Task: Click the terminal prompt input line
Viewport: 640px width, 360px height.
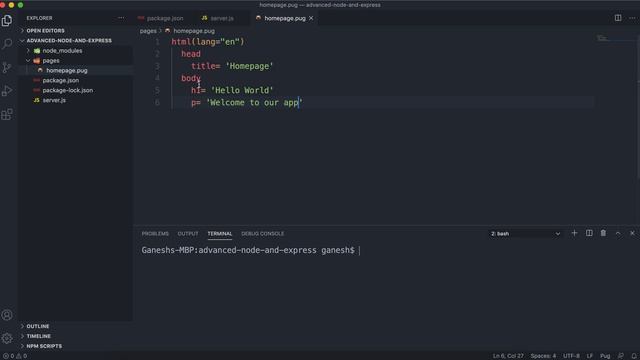Action: (x=250, y=250)
